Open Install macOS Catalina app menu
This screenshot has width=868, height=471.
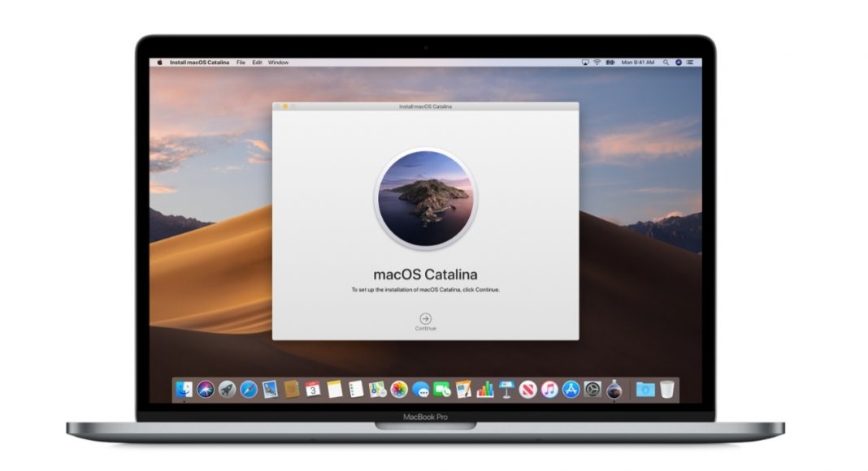click(x=199, y=63)
